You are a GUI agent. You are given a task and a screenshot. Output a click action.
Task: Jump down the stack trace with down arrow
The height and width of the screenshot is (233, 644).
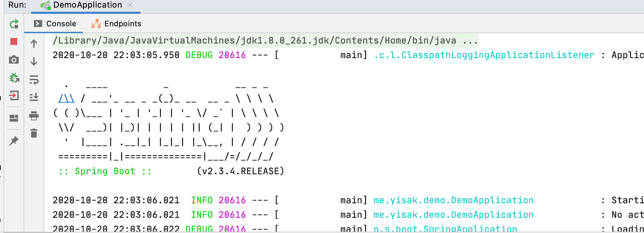click(34, 62)
